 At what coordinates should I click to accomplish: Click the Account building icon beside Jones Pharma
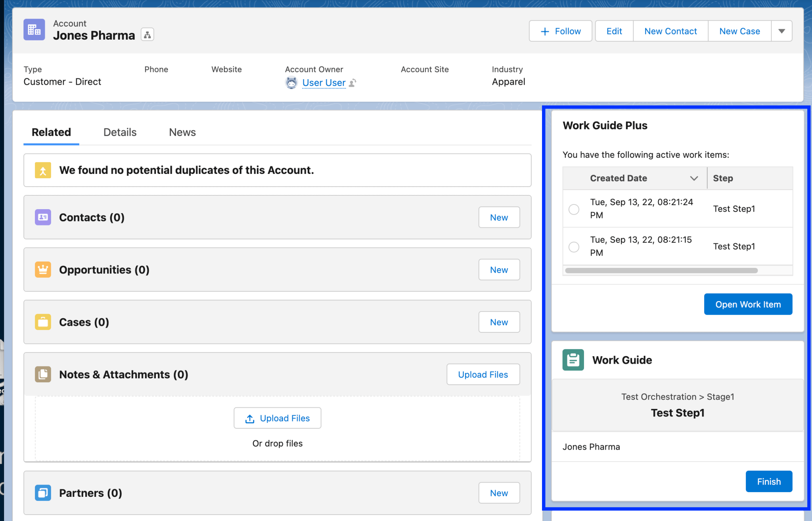[34, 29]
